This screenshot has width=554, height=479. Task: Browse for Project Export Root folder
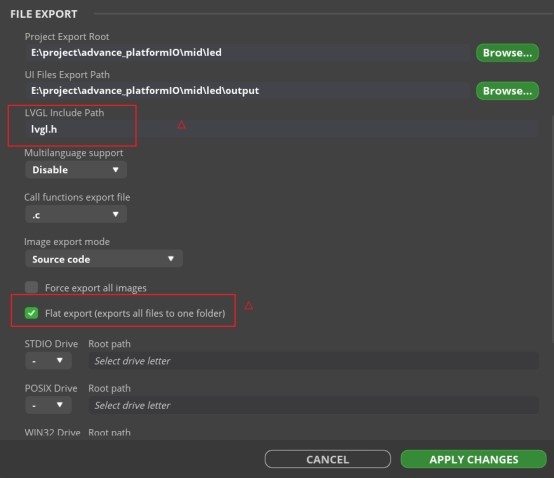(x=507, y=53)
